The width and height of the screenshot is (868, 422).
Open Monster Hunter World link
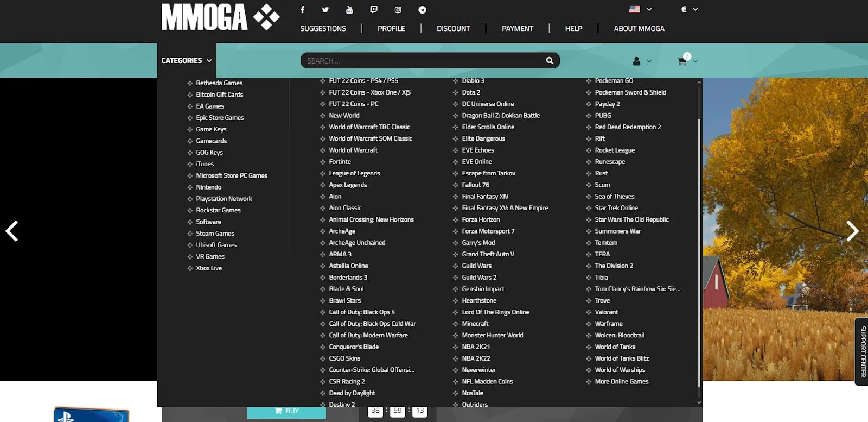click(492, 335)
